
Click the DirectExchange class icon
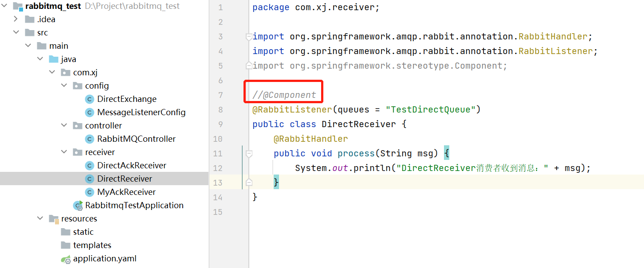tap(89, 99)
